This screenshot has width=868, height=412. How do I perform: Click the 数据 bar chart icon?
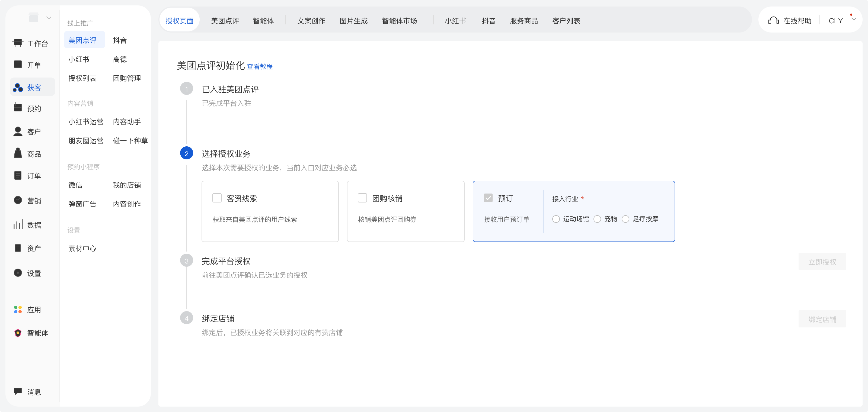coord(18,224)
